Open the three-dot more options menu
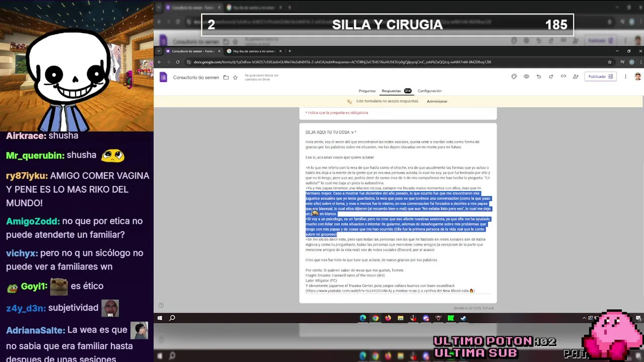The image size is (644, 362). point(625,76)
